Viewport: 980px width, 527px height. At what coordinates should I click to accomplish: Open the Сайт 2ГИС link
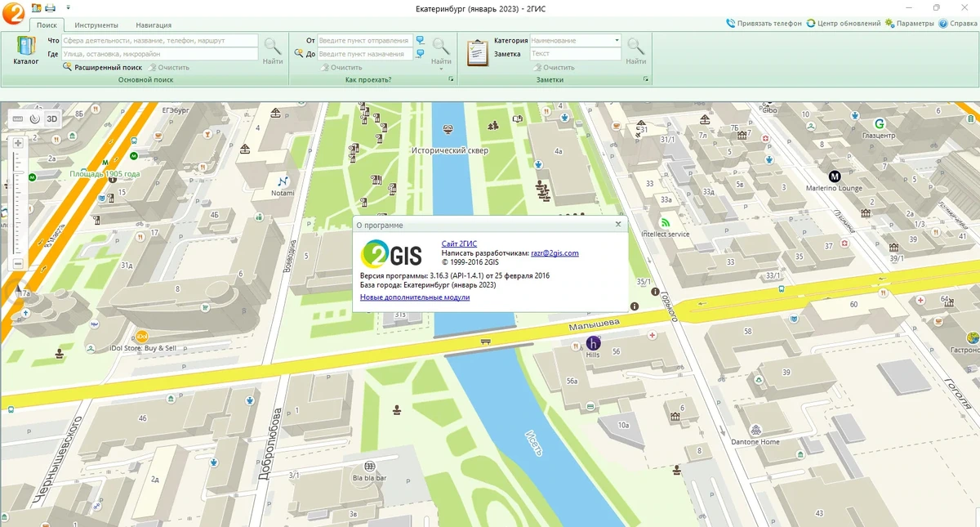point(459,243)
